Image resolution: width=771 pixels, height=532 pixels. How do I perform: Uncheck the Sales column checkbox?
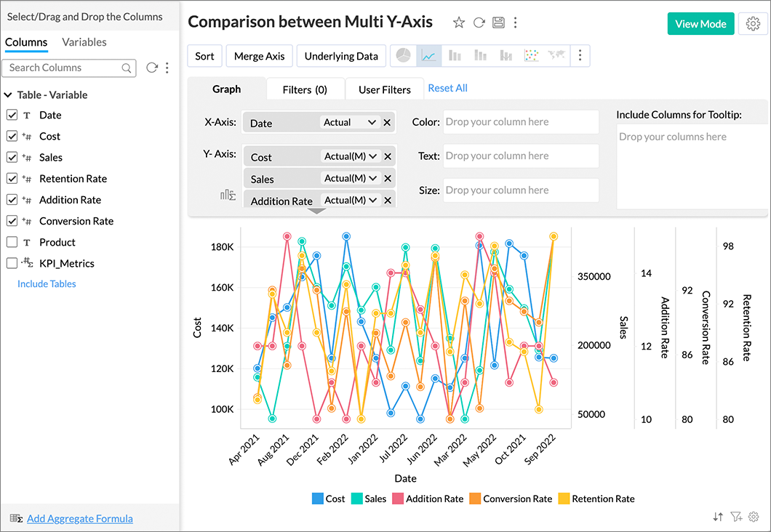point(12,157)
